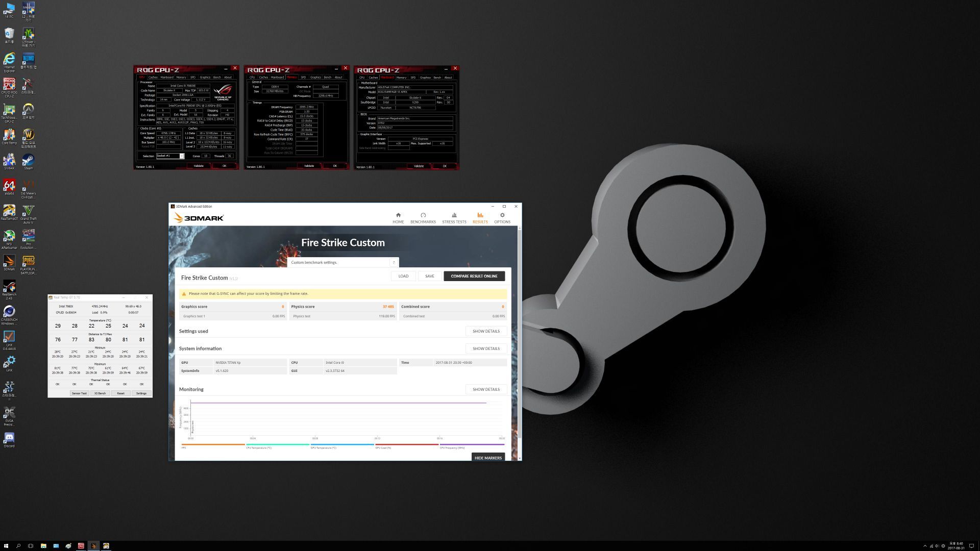This screenshot has height=551, width=980.
Task: Click the Sensor Test button in Real Temp
Action: [x=79, y=393]
